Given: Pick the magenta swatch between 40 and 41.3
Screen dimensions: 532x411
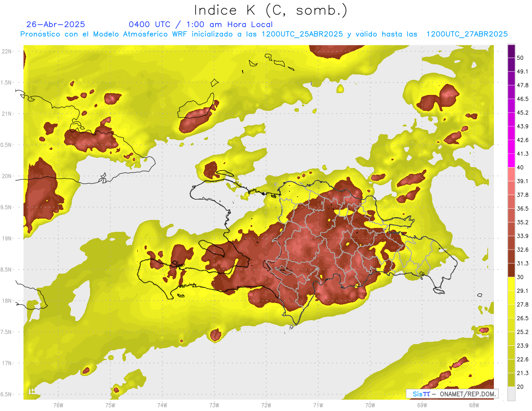Looking at the screenshot, I should pos(511,160).
